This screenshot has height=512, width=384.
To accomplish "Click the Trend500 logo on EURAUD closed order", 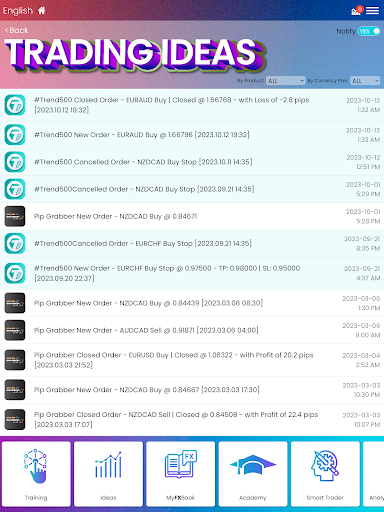I will (15, 105).
